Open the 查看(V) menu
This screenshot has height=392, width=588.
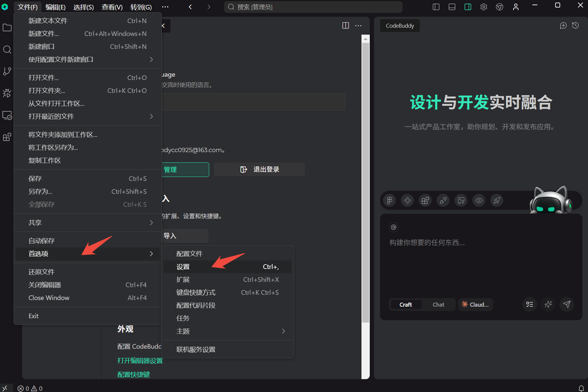pos(112,7)
